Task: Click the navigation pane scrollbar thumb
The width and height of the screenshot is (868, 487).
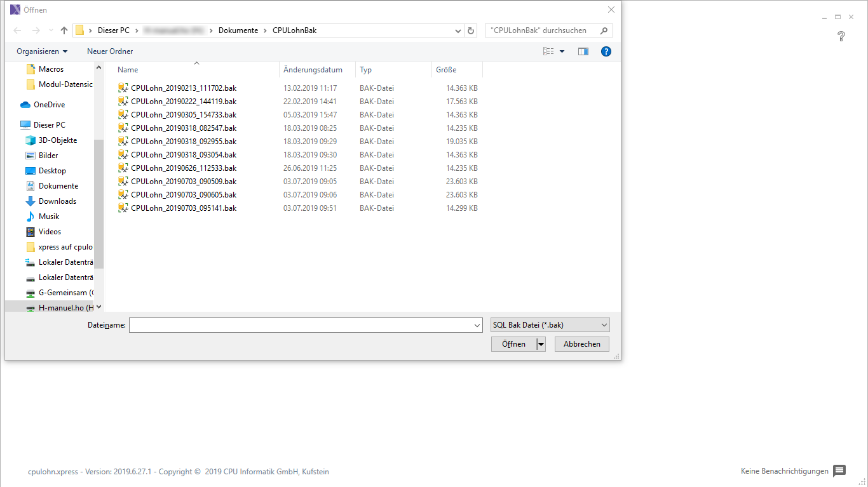Action: [98, 203]
